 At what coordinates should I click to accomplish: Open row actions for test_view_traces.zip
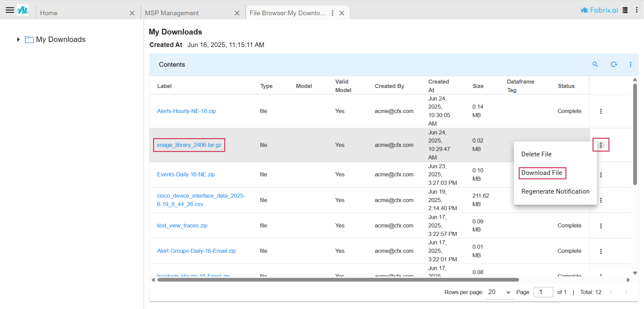coord(601,226)
